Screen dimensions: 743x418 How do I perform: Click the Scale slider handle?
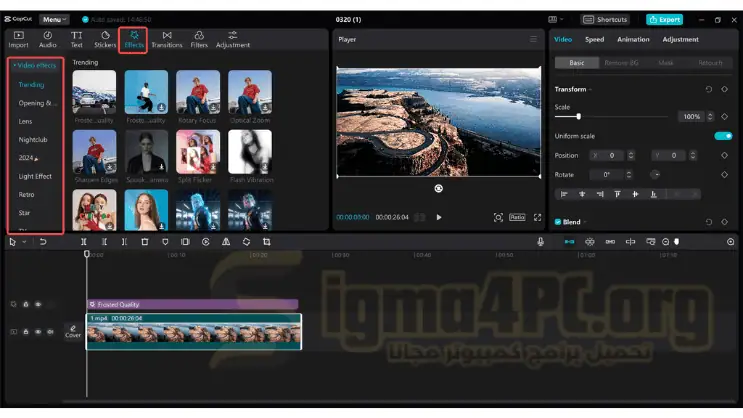579,117
